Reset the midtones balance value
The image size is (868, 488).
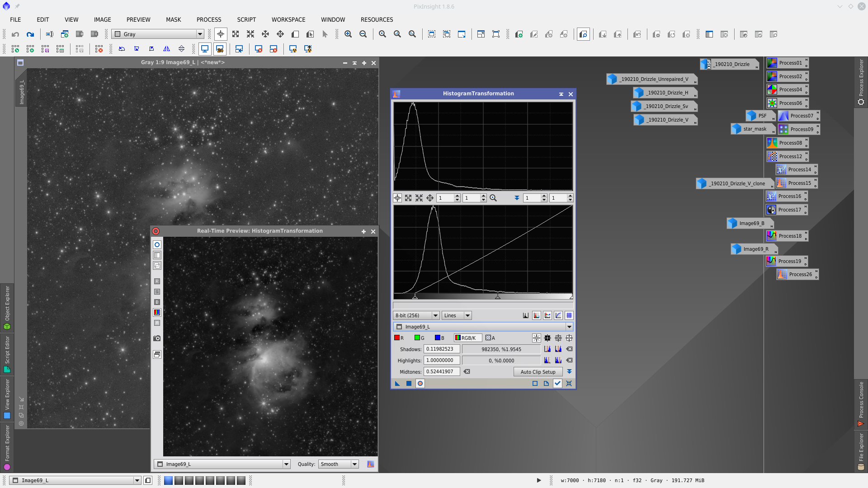pos(467,372)
